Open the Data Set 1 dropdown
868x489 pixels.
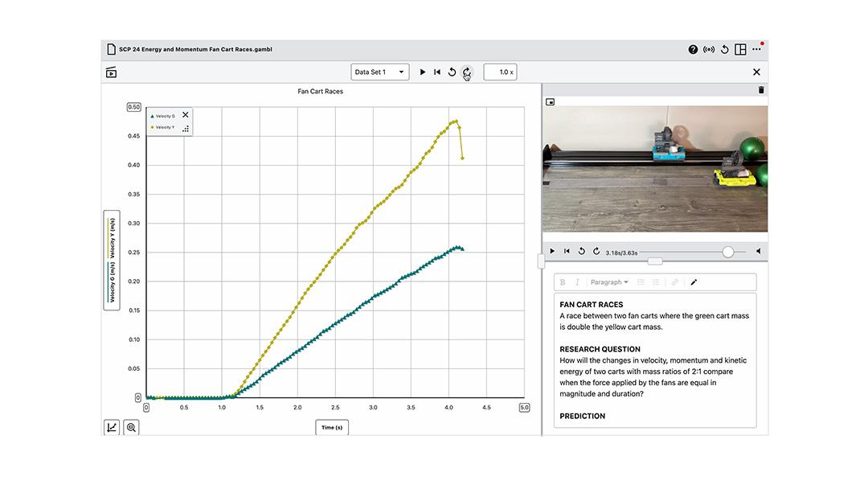[379, 72]
